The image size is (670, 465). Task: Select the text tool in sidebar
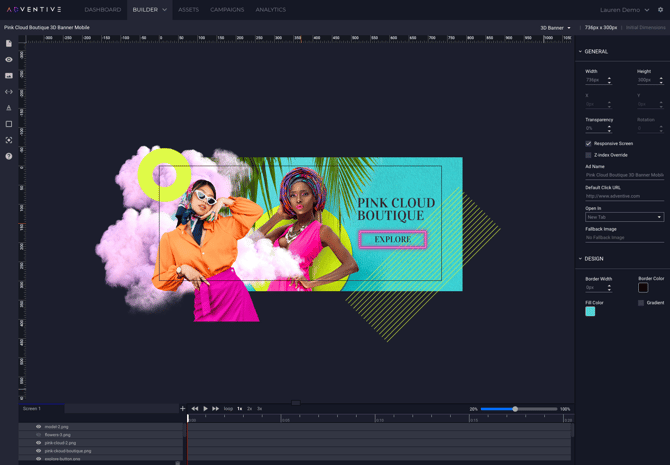(9, 108)
